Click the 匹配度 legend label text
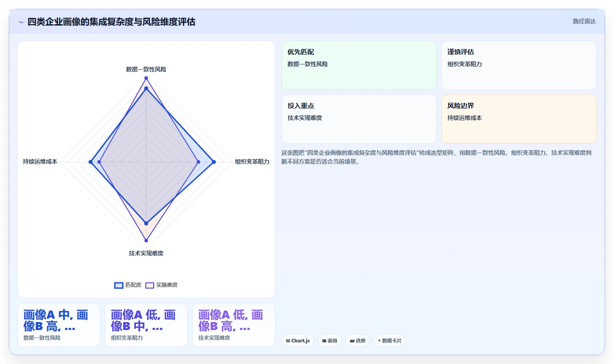Viewport: 614px width, 364px height. 133,285
